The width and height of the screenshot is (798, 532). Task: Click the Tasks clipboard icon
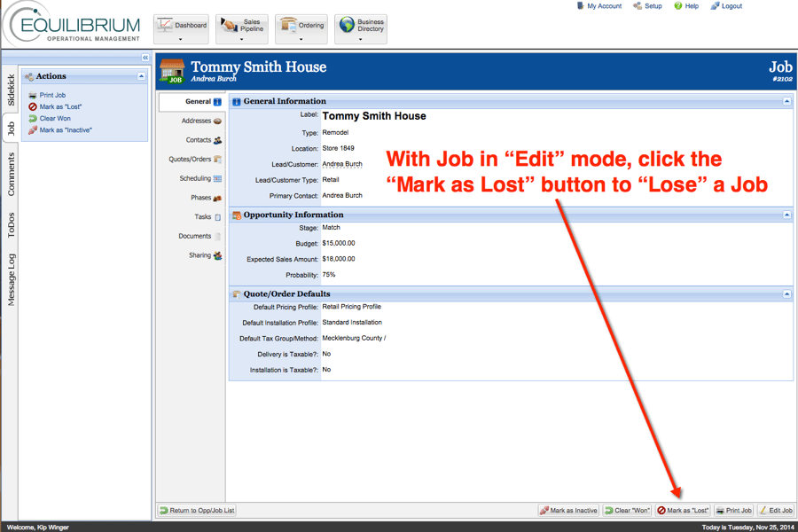click(x=217, y=217)
